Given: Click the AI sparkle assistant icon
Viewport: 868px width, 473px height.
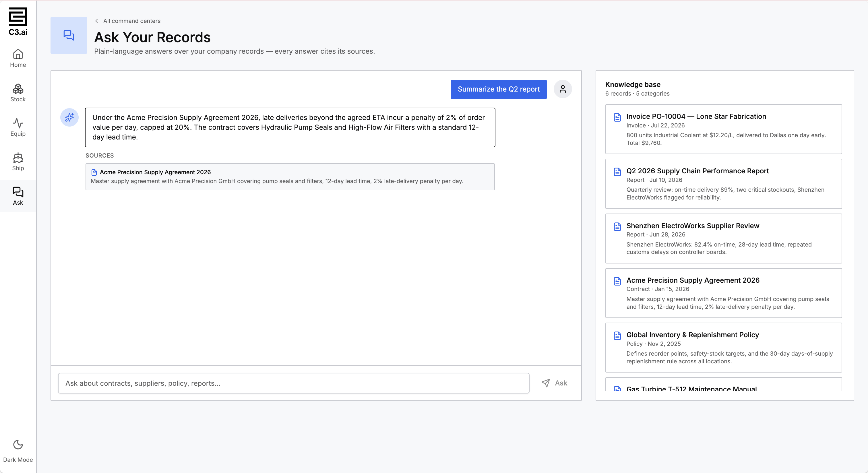Looking at the screenshot, I should click(69, 117).
